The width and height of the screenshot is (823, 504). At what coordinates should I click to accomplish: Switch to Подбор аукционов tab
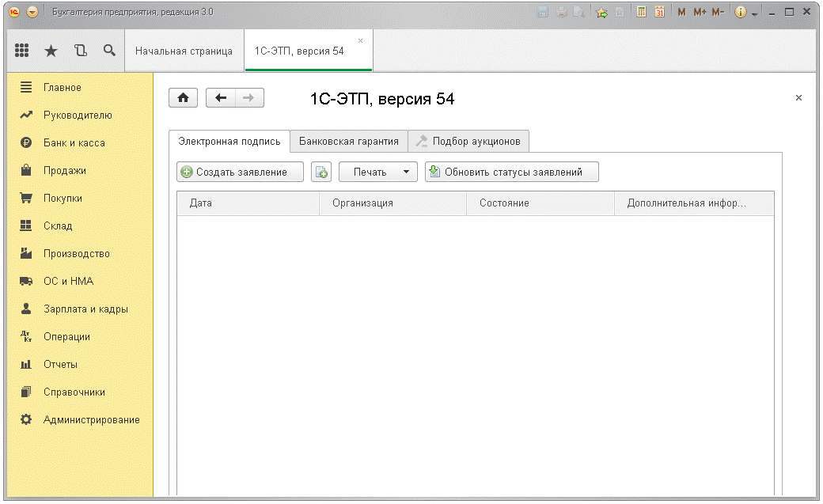[468, 141]
